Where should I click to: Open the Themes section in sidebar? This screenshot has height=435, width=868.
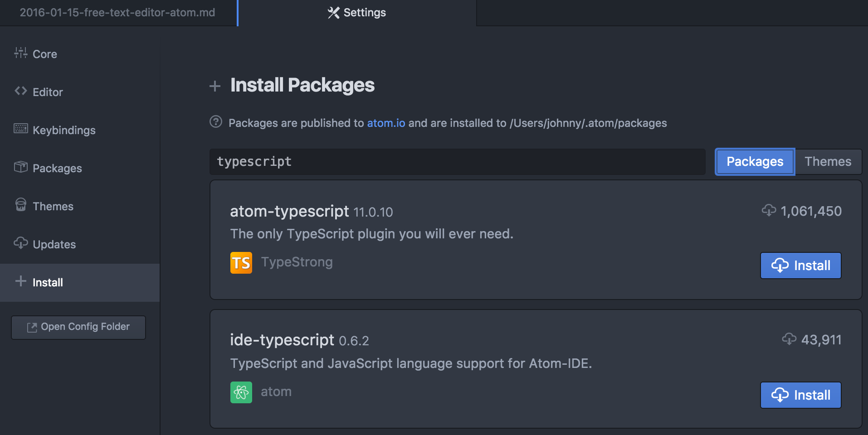click(80, 206)
